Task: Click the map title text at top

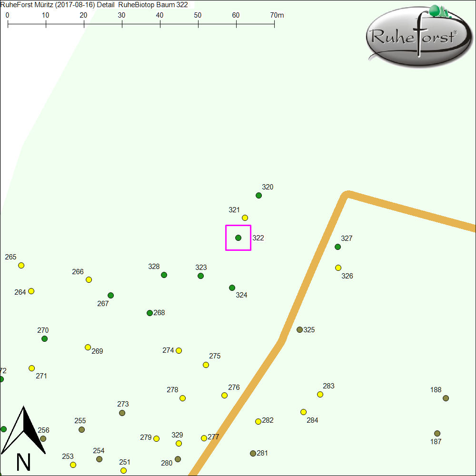Action: click(x=94, y=4)
